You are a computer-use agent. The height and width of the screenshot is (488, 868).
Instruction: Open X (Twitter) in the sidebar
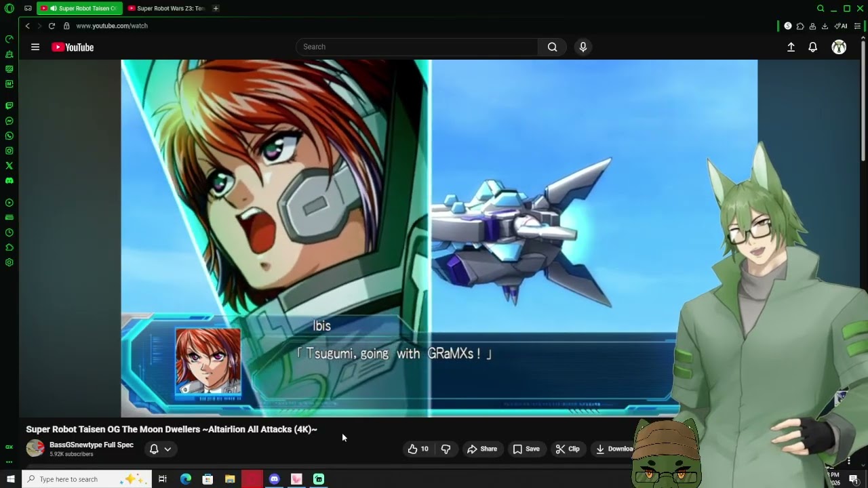point(9,165)
